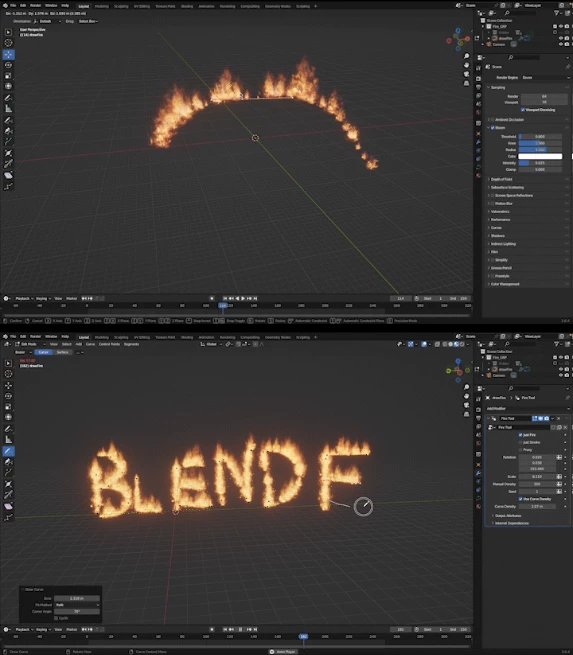The height and width of the screenshot is (655, 573).
Task: Adjust the Bloom Radius slider
Action: pos(540,150)
